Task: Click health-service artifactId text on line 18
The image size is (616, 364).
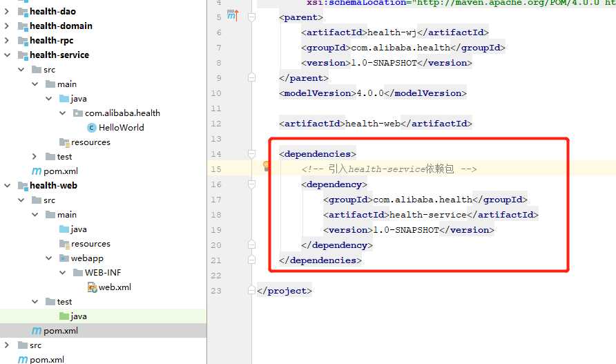Action: pyautogui.click(x=428, y=215)
